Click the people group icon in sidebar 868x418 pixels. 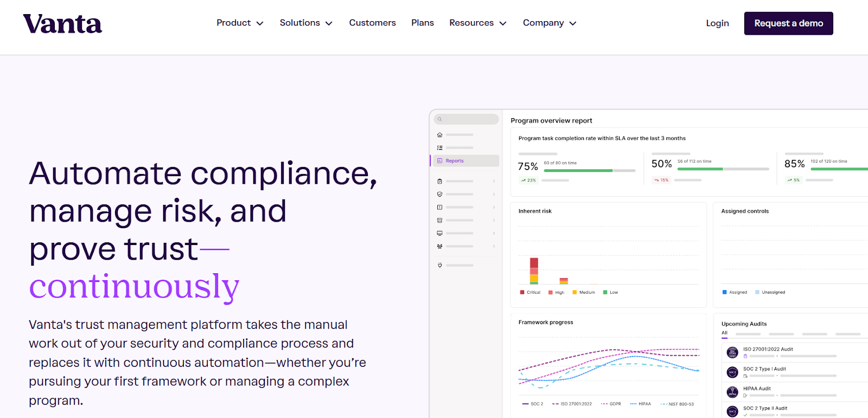point(440,246)
